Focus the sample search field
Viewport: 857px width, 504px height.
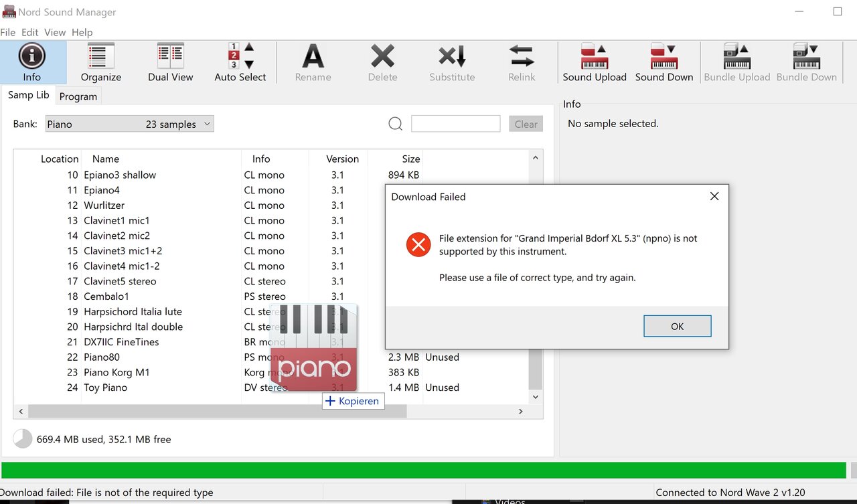[455, 123]
